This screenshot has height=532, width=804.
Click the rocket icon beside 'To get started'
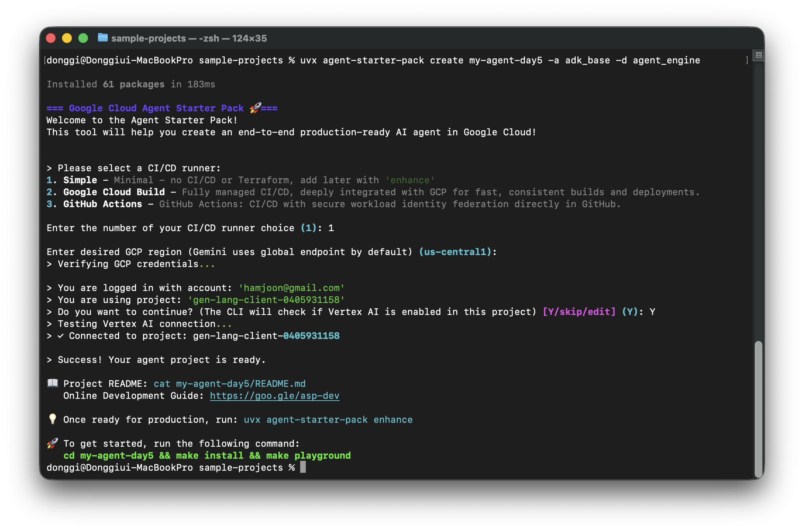[x=53, y=443]
